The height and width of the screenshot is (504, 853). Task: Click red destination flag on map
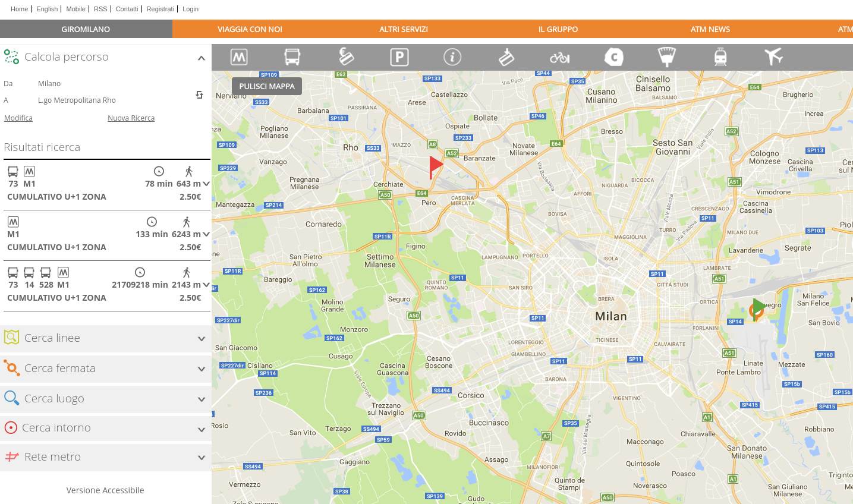click(436, 168)
